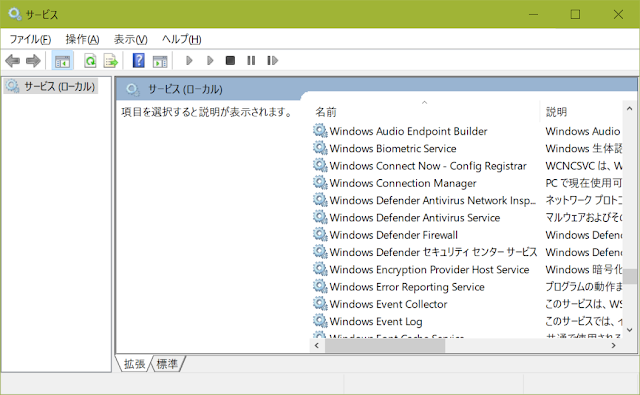This screenshot has width=640, height=395.
Task: Click gear icon of Windows Audio Endpoint Builder
Action: point(320,131)
